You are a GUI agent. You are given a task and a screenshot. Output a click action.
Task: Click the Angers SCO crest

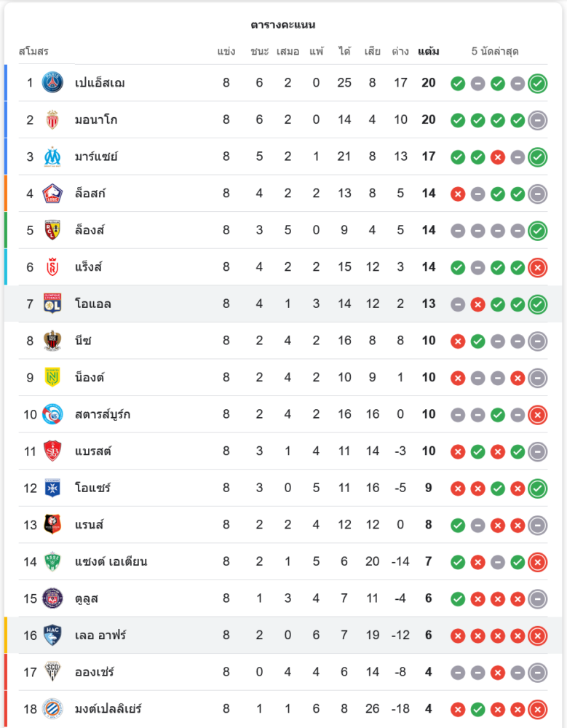(52, 672)
